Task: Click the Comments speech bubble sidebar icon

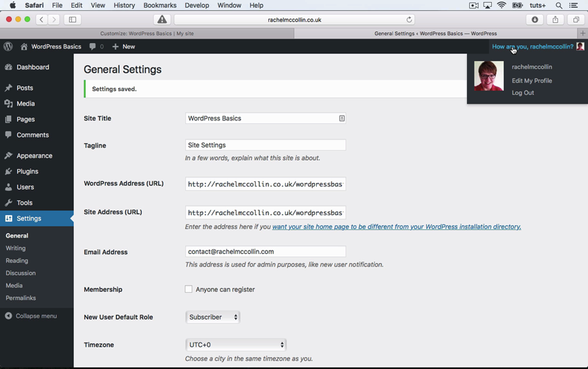Action: pyautogui.click(x=8, y=135)
